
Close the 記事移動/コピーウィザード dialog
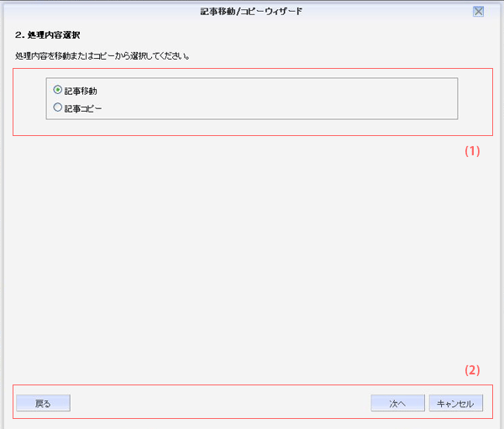pyautogui.click(x=478, y=12)
